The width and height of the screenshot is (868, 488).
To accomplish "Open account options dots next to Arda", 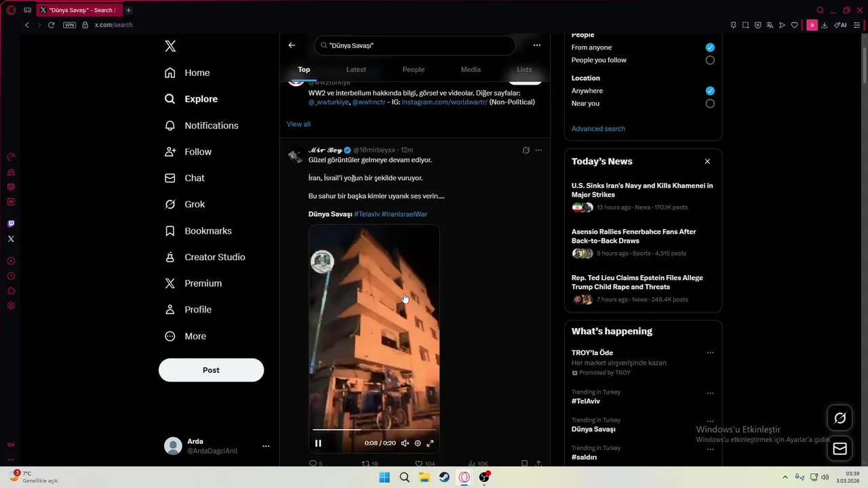I will (266, 446).
